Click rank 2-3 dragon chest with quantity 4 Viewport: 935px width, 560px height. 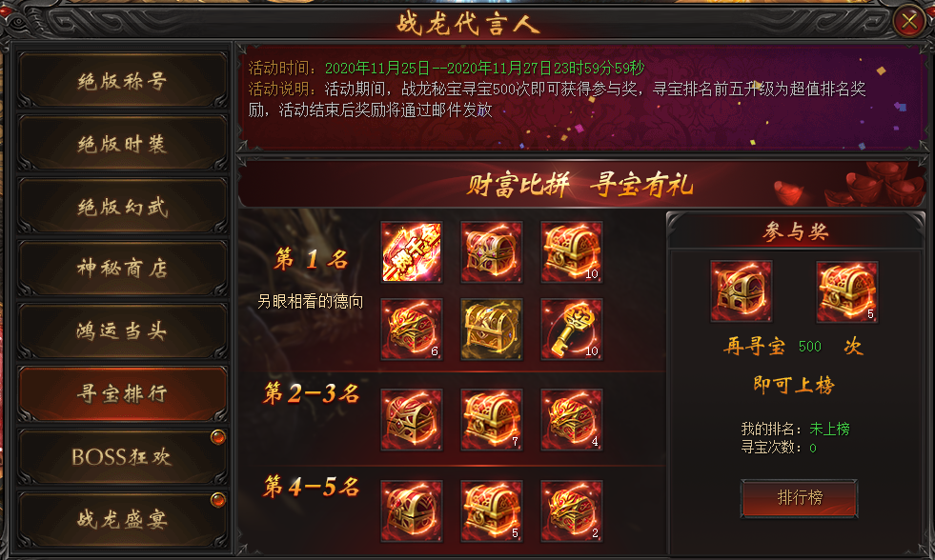tap(571, 420)
